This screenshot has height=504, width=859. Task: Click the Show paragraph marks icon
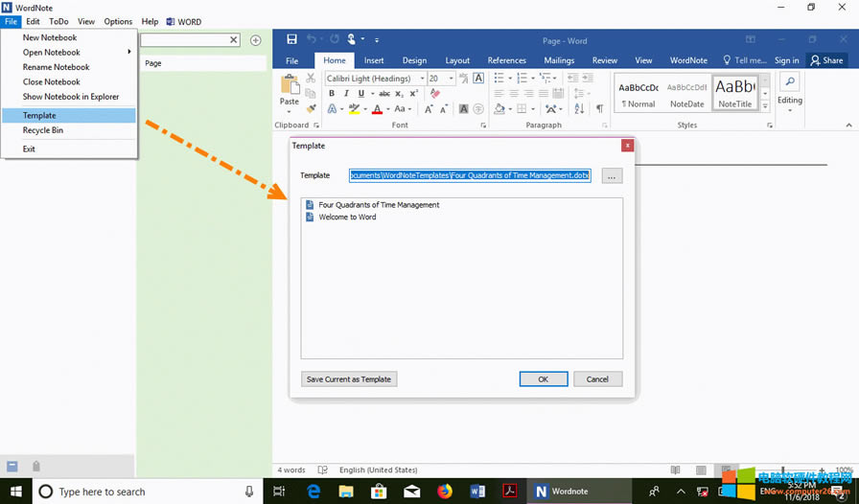click(x=600, y=109)
